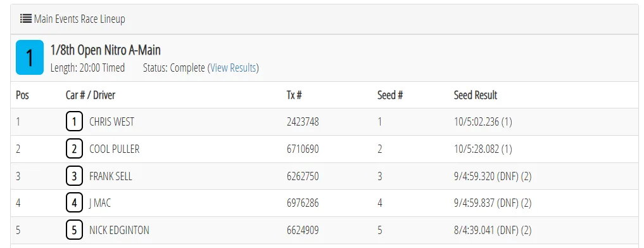The image size is (644, 248).
Task: Click the list icon beside Main Events Race Lineup
Action: pyautogui.click(x=26, y=18)
